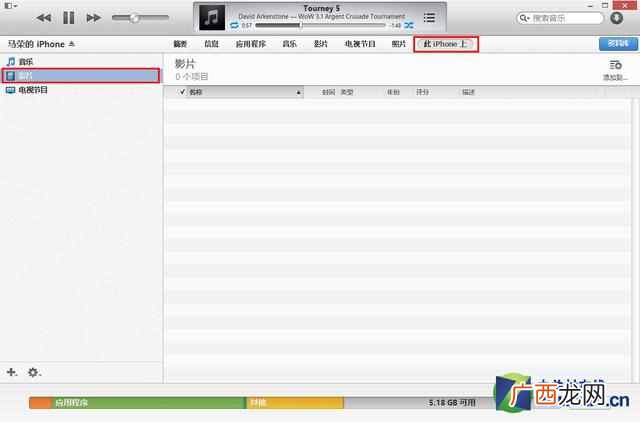The width and height of the screenshot is (640, 423).
Task: Sort by the 类型 column header
Action: 347,92
